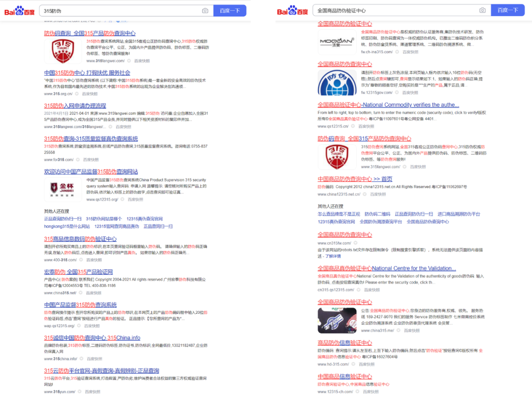This screenshot has height=399, width=532.
Task: Open 315云防伪平台官网 result
Action: click(x=101, y=371)
